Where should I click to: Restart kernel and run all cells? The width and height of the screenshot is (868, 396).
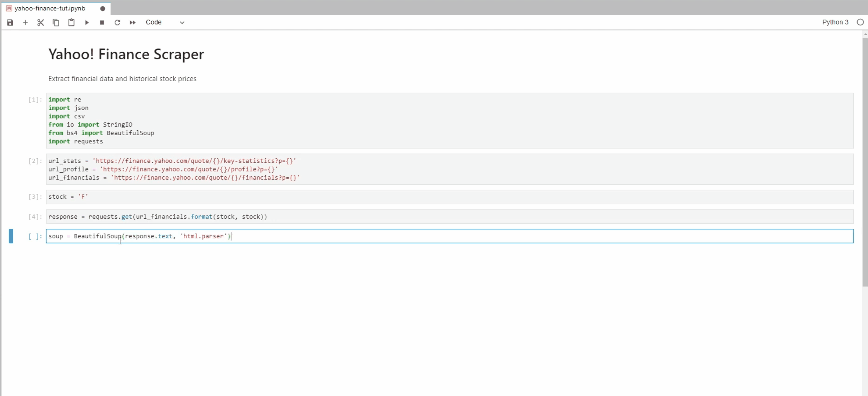point(133,22)
